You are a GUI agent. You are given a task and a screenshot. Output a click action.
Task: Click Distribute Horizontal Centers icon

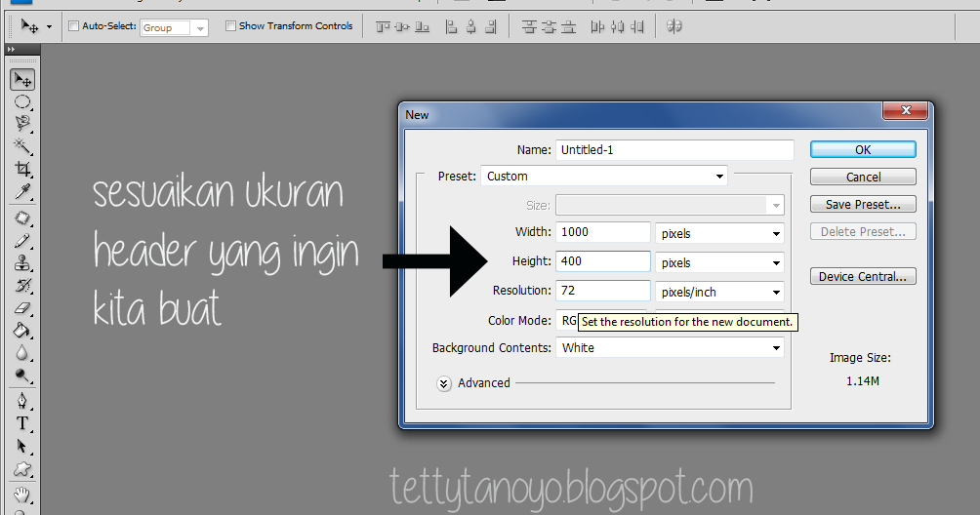pos(618,27)
